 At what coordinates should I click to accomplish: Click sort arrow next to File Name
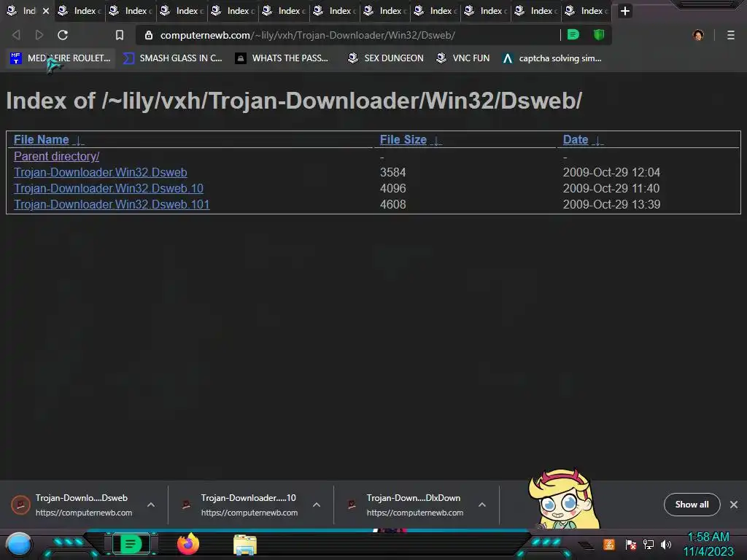pyautogui.click(x=79, y=141)
